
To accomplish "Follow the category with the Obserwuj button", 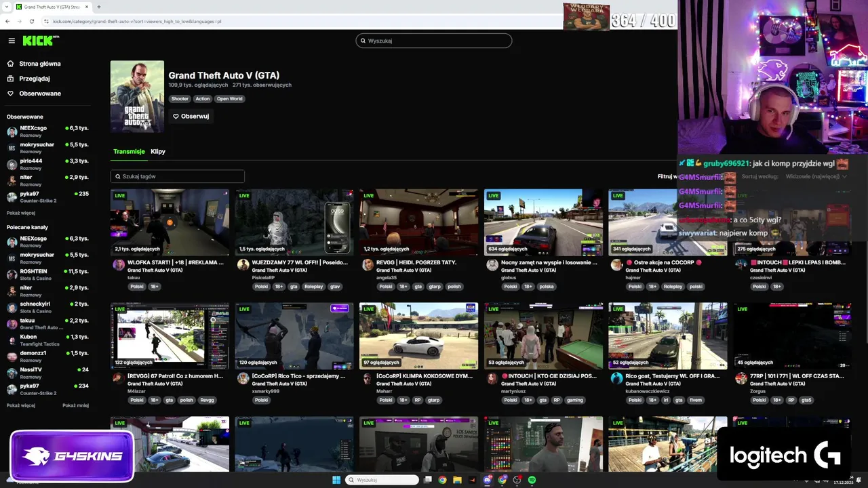I will 191,116.
